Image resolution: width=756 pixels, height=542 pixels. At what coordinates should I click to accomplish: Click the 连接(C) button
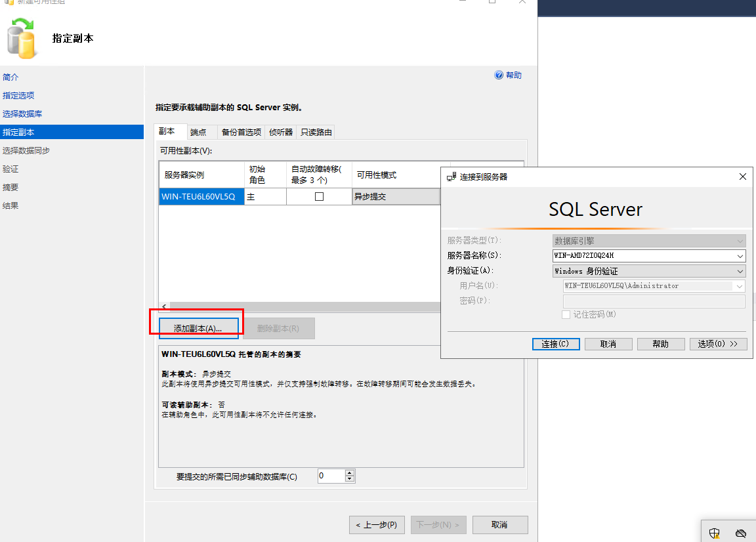tap(555, 344)
